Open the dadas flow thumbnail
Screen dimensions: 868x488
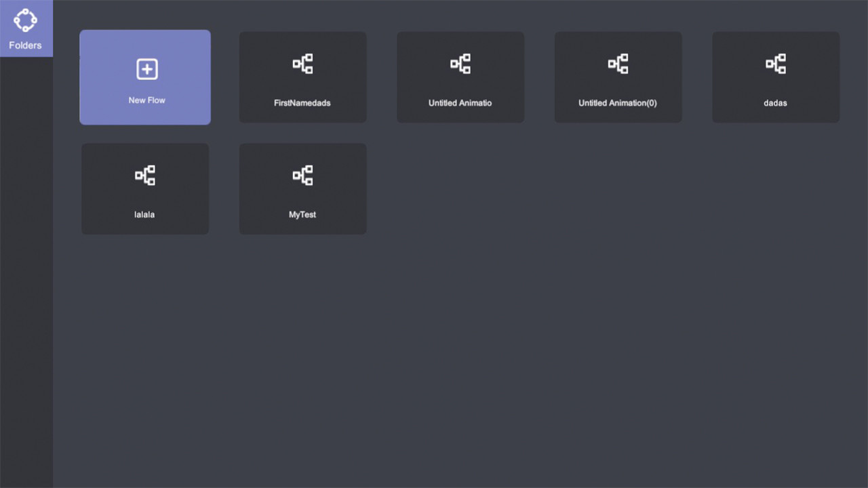[x=775, y=77]
